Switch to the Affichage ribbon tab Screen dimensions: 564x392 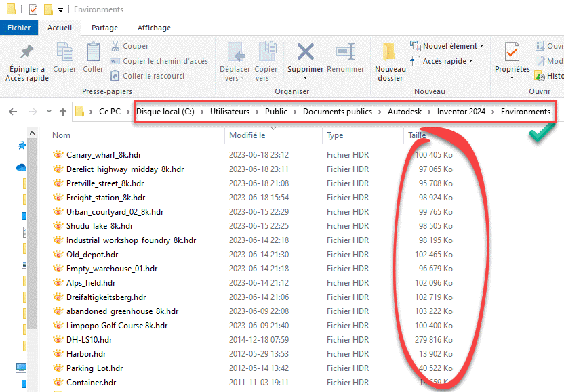(x=154, y=28)
